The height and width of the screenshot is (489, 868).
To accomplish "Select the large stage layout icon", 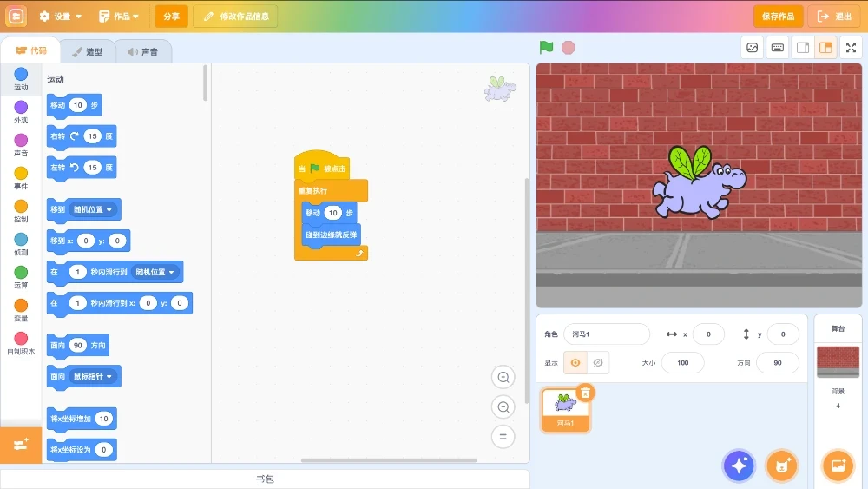I will pos(825,48).
